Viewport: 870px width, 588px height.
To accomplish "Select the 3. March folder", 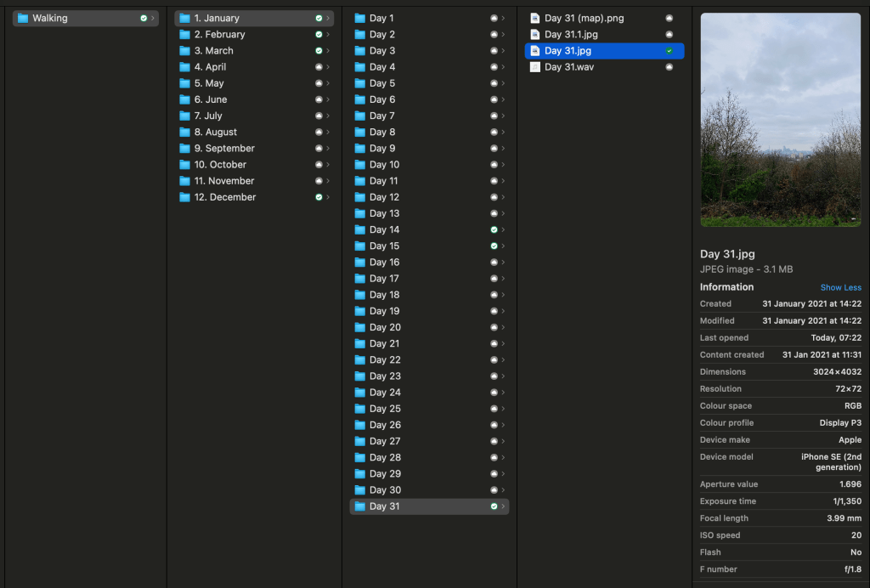I will 213,51.
